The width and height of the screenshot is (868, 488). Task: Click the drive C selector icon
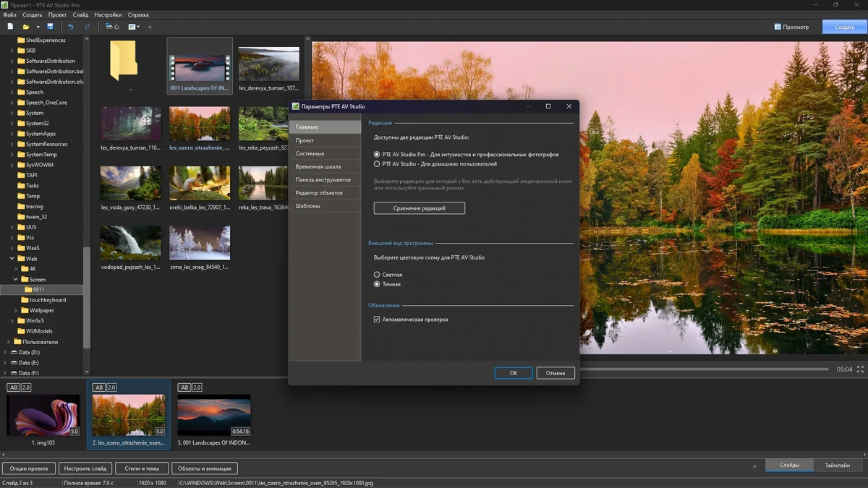tap(112, 27)
